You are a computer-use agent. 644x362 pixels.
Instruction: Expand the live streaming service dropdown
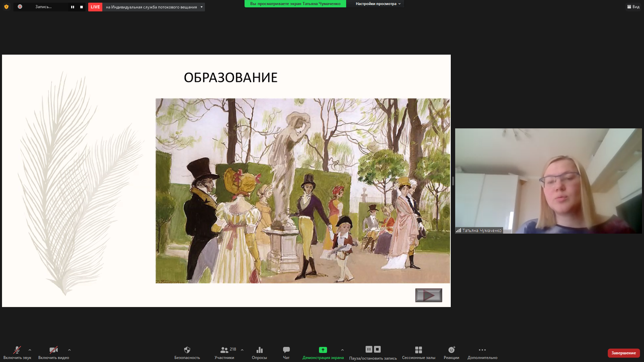point(202,7)
